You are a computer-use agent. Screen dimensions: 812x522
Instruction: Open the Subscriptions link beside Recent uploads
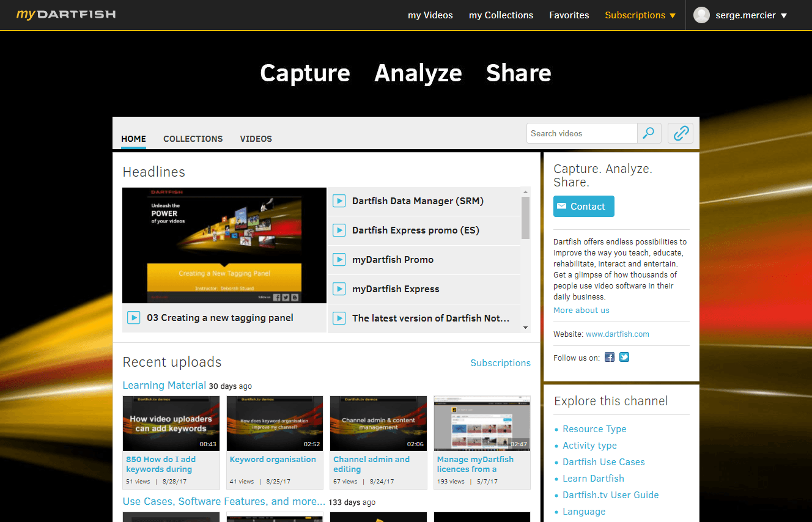click(x=500, y=363)
